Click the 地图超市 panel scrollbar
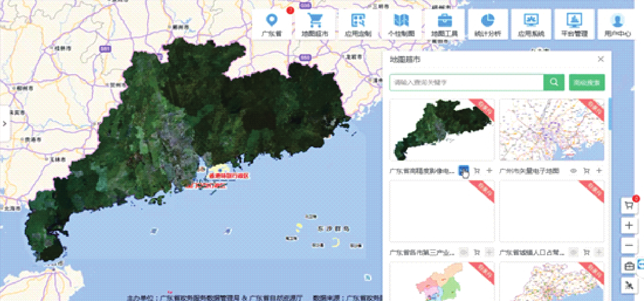 610,114
